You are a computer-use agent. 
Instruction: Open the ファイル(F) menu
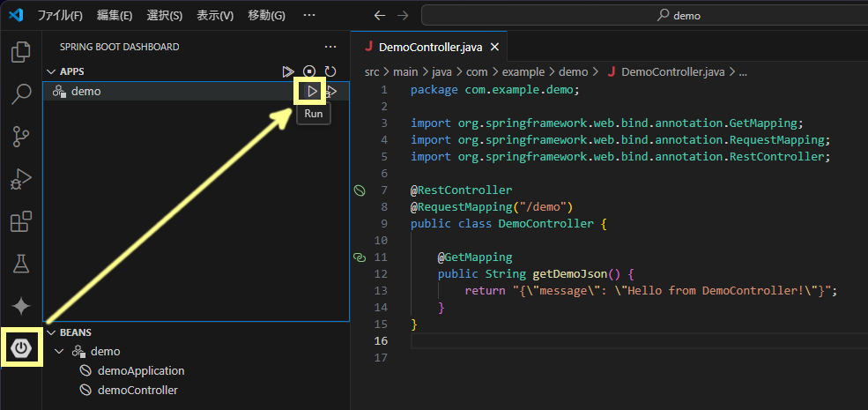(60, 16)
